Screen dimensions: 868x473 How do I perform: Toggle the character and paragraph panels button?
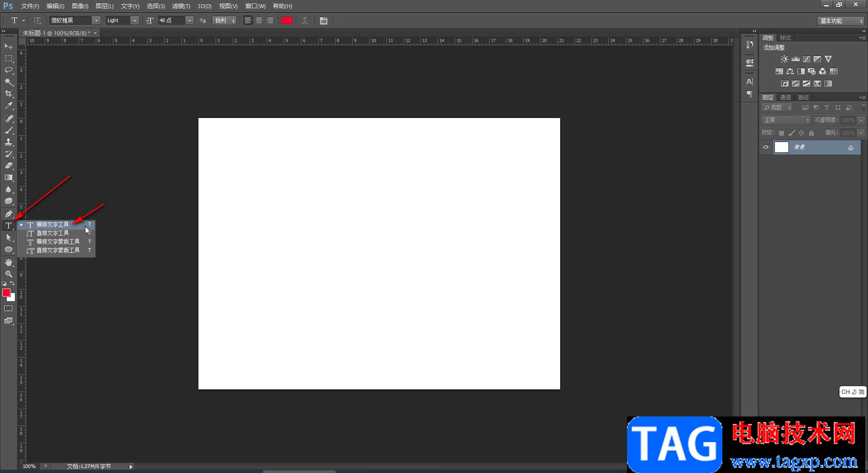tap(324, 21)
